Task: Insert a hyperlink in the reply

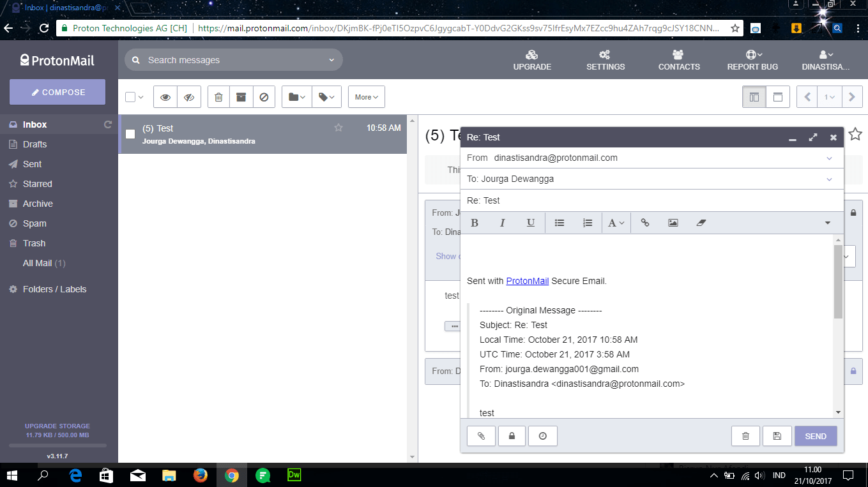Action: pos(645,223)
